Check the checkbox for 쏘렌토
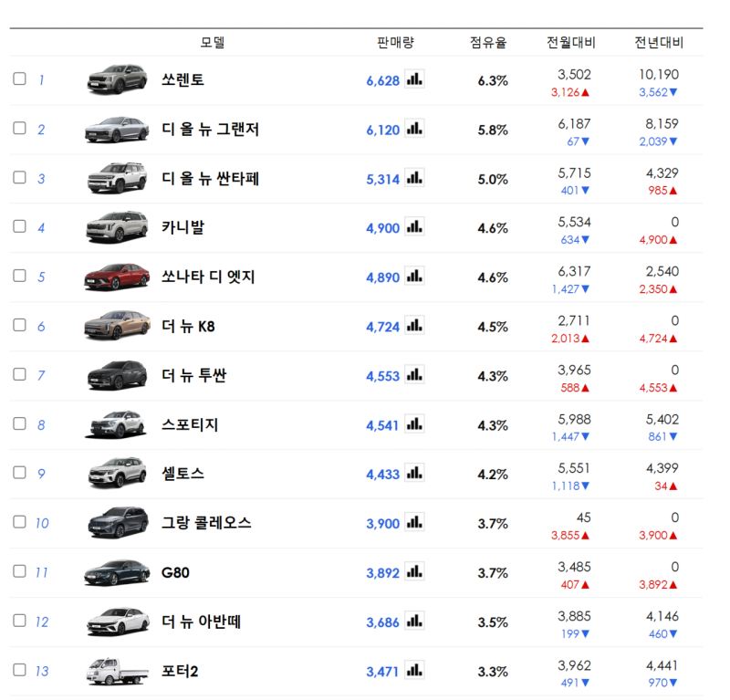730x700 pixels. (x=19, y=78)
